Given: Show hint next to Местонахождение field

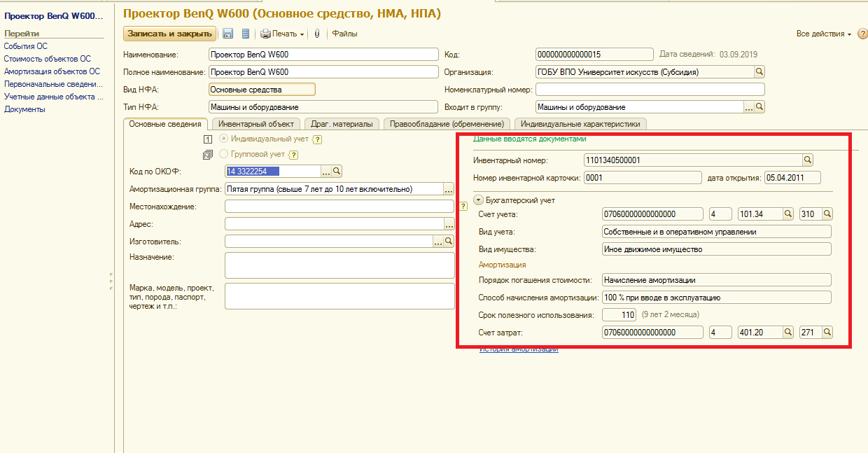Looking at the screenshot, I should 463,207.
